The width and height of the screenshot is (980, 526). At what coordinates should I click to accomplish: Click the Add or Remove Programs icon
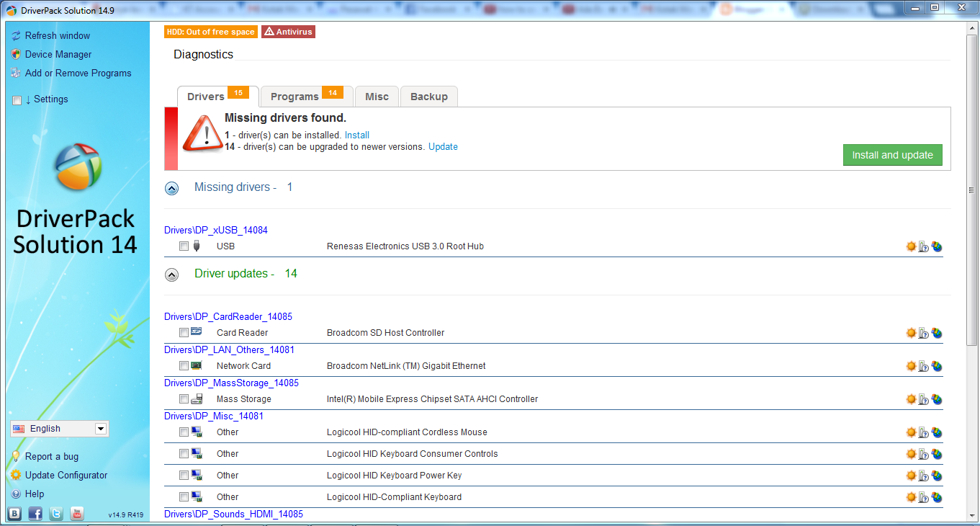(x=16, y=73)
